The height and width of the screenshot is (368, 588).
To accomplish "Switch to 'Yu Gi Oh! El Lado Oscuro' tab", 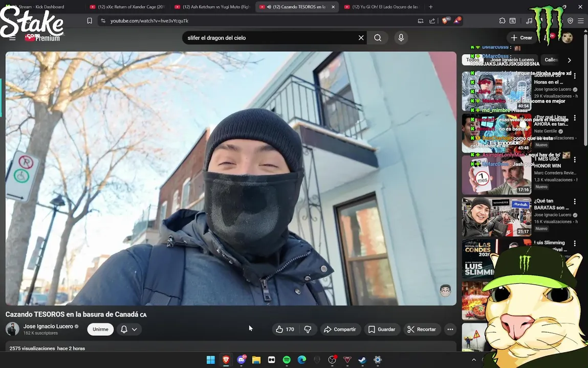I will [382, 7].
